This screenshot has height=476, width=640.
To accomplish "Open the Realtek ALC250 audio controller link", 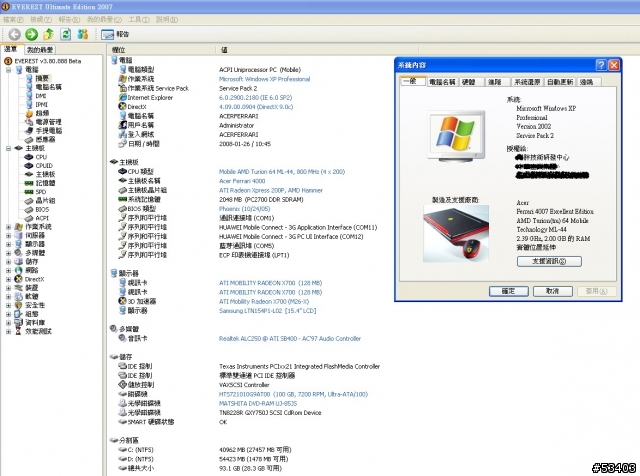I will tap(290, 338).
